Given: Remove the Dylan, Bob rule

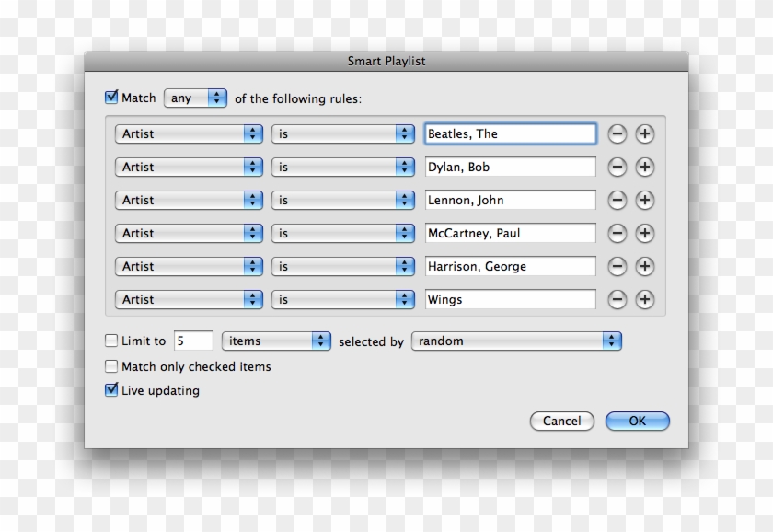Looking at the screenshot, I should 617,167.
